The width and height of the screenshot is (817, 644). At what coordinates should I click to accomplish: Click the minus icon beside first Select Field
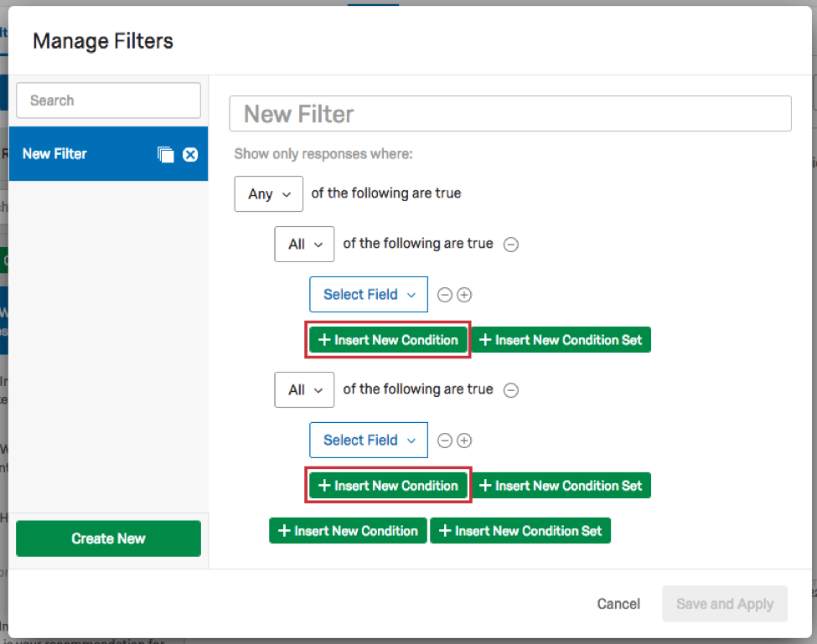pyautogui.click(x=445, y=294)
